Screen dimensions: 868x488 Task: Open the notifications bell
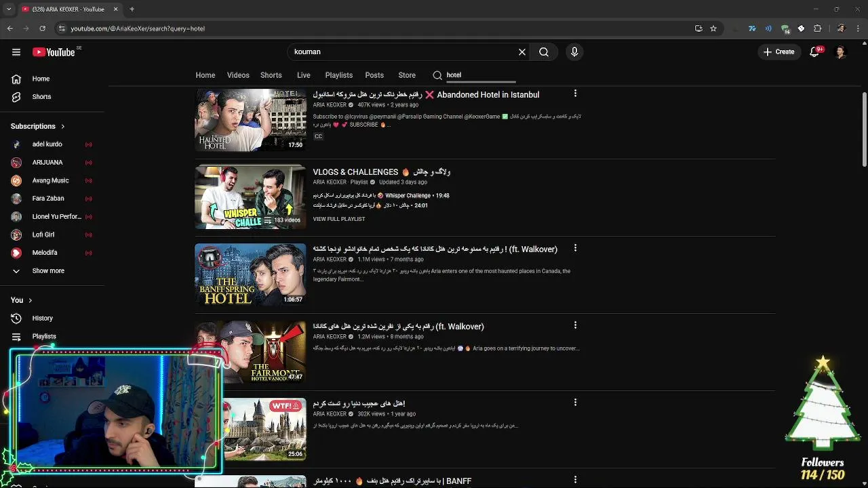(x=814, y=52)
